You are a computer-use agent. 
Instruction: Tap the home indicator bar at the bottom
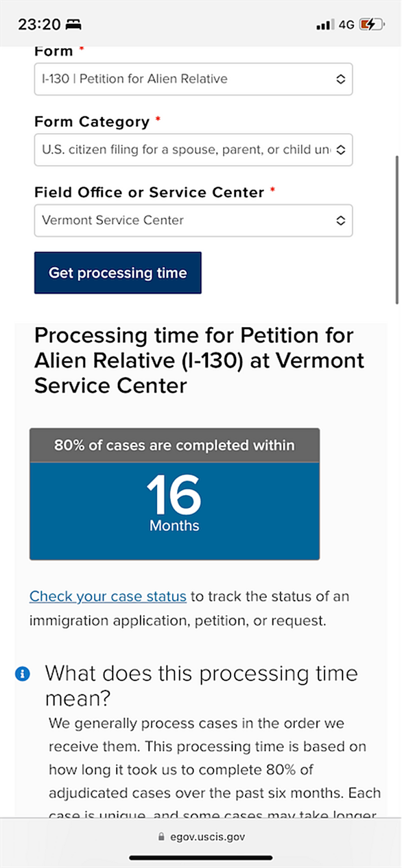click(x=201, y=858)
